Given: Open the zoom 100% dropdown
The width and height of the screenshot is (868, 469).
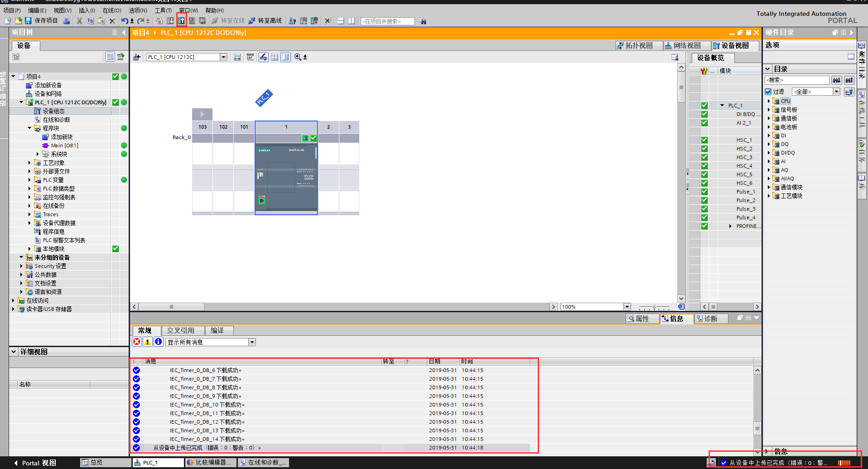Looking at the screenshot, I should [x=627, y=307].
